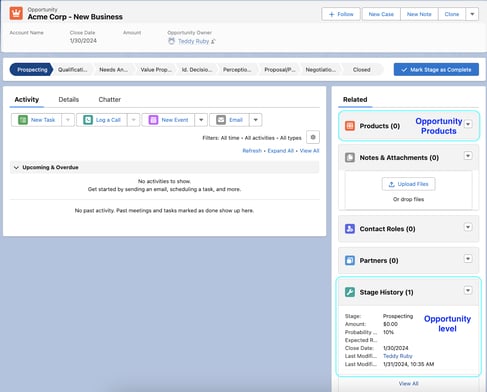Click the Upload Files button
The width and height of the screenshot is (487, 392).
(x=408, y=184)
